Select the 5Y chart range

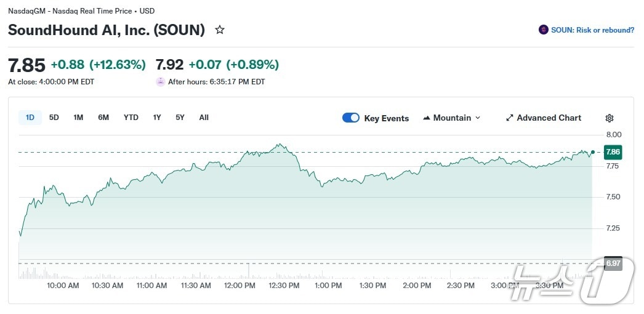point(180,117)
